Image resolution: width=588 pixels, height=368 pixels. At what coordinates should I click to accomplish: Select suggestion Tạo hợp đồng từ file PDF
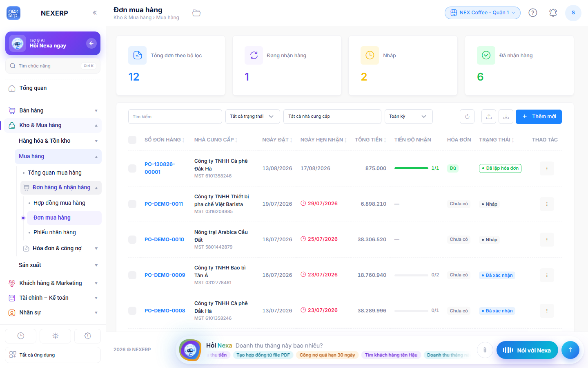(263, 355)
